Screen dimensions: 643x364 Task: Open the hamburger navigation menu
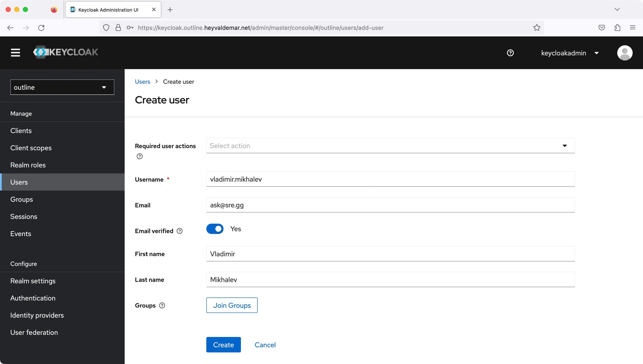click(15, 53)
